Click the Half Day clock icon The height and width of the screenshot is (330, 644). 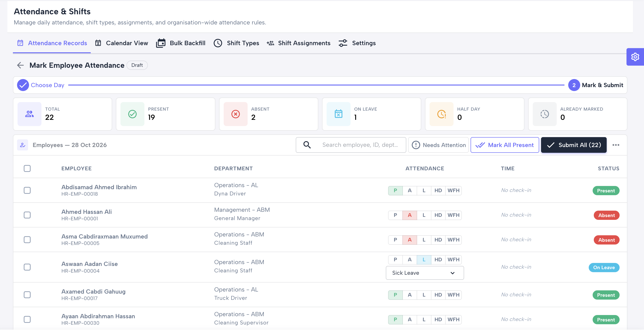pyautogui.click(x=442, y=114)
